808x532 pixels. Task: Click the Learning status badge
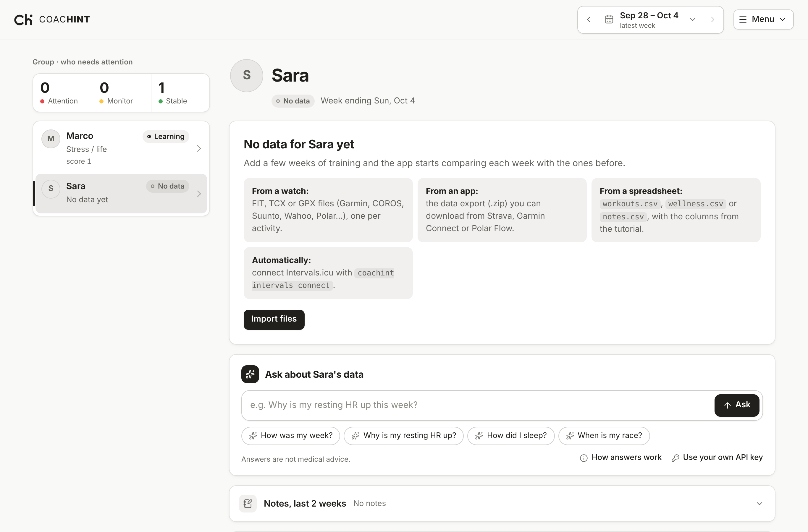coord(166,136)
